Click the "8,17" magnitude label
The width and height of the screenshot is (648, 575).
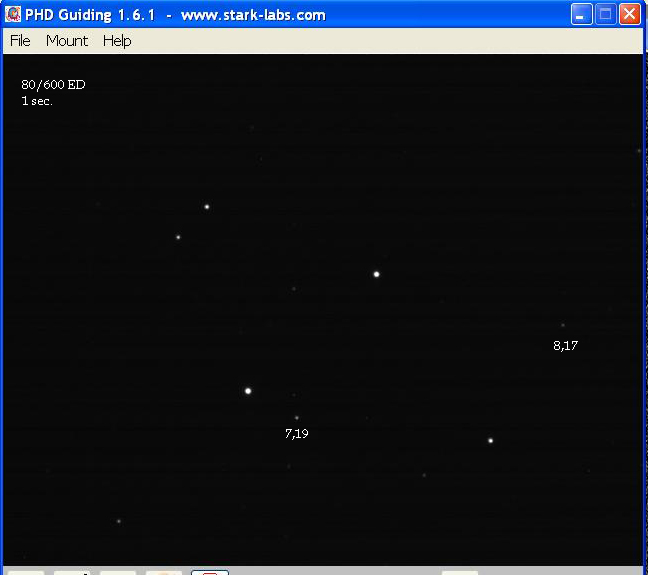tap(565, 346)
